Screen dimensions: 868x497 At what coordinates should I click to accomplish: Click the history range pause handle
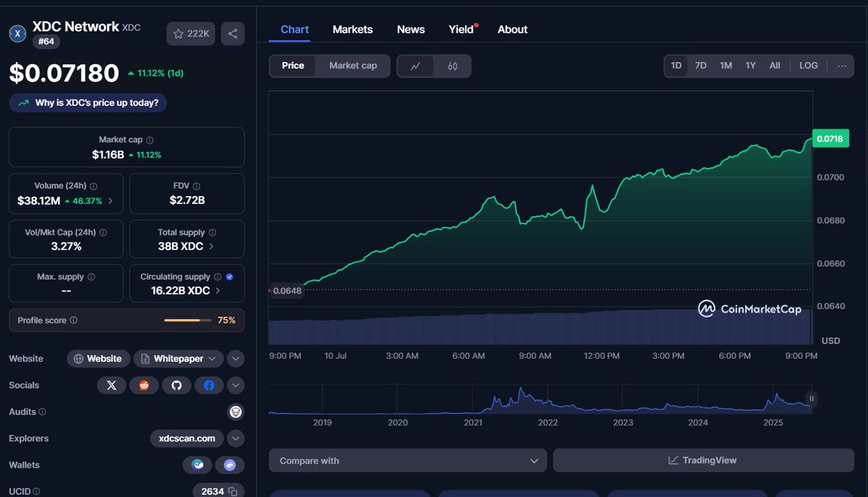click(812, 399)
